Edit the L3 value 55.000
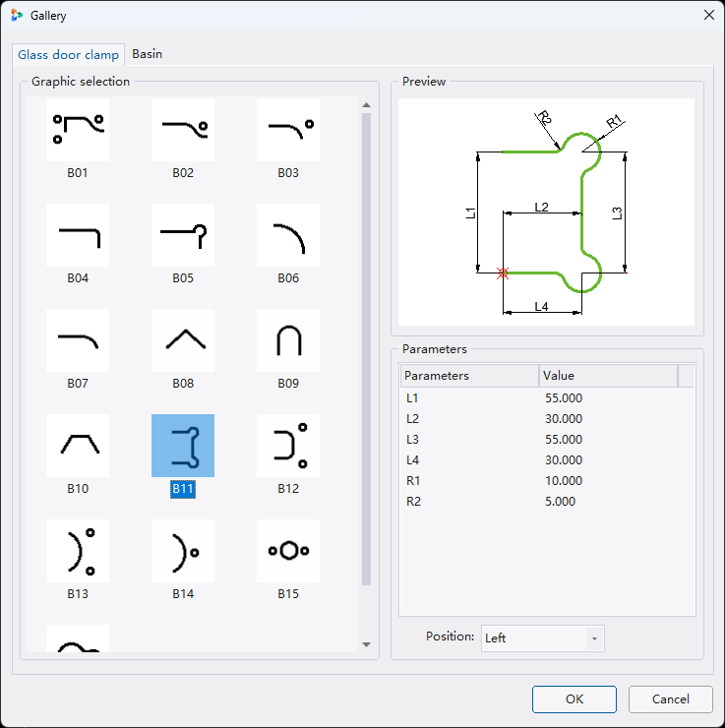Viewport: 725px width, 728px height. pos(564,440)
